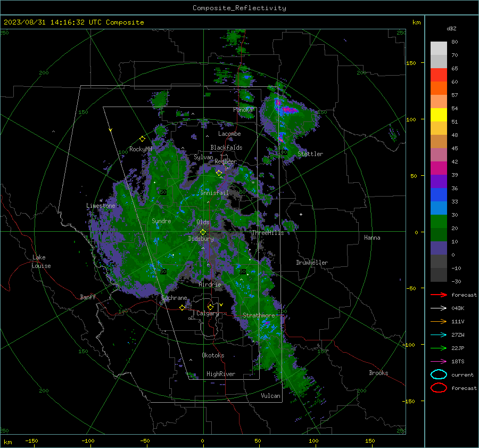This screenshot has width=479, height=448.
Task: Click the yellow diamond marker below Cochrane
Action: pos(182,307)
